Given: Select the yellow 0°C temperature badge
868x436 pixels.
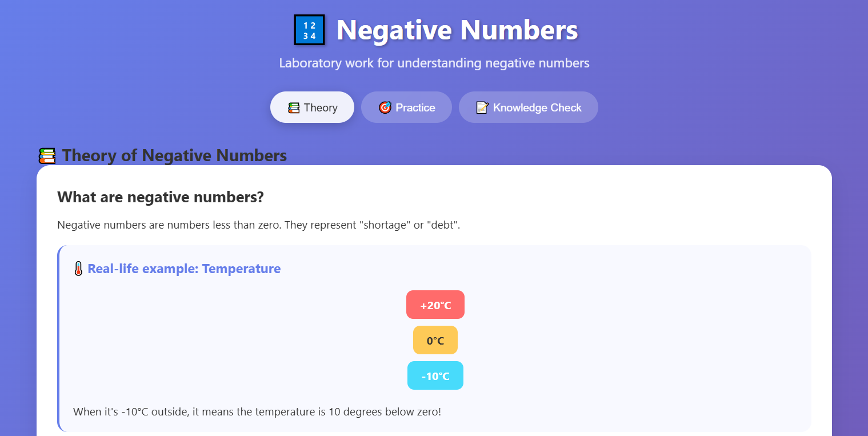Looking at the screenshot, I should (x=435, y=340).
